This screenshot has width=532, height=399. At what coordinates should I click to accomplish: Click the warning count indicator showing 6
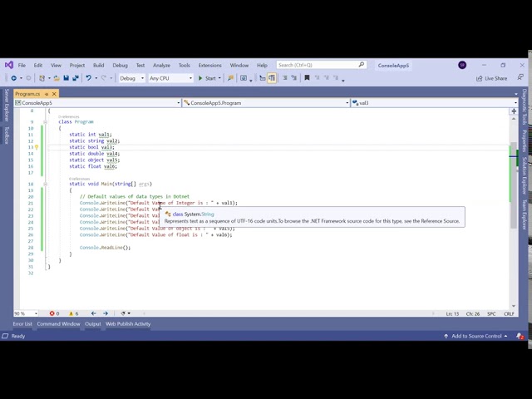click(74, 313)
